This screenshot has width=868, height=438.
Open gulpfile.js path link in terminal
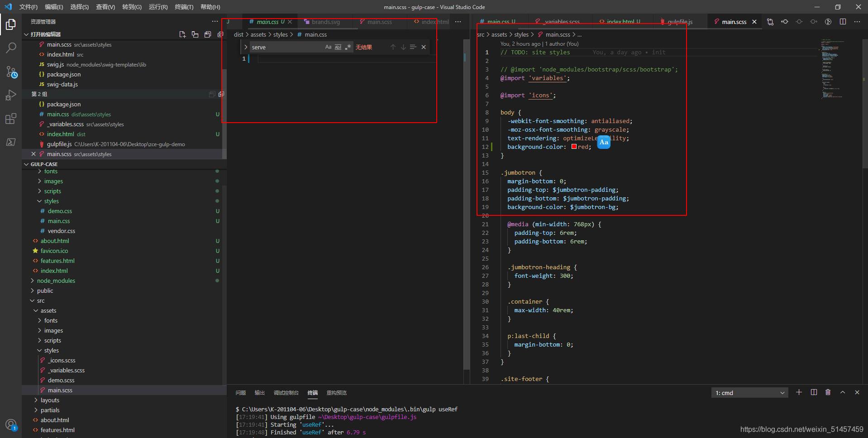click(x=367, y=417)
